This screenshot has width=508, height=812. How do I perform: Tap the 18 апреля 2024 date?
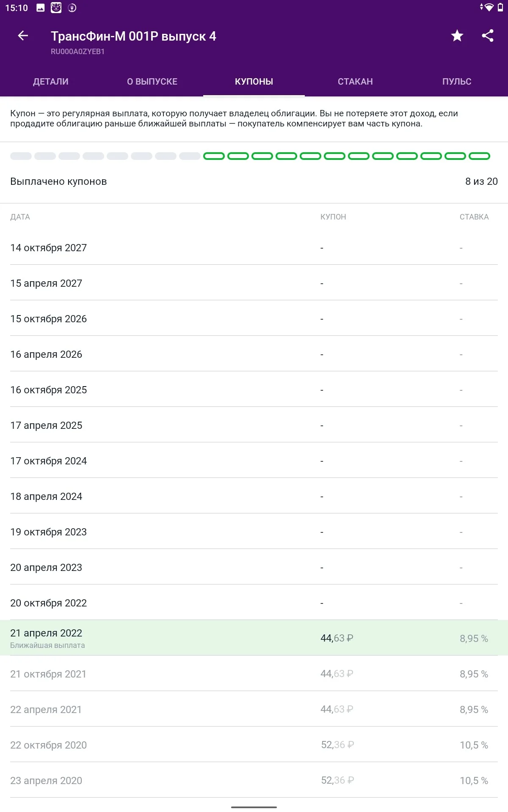tap(46, 497)
